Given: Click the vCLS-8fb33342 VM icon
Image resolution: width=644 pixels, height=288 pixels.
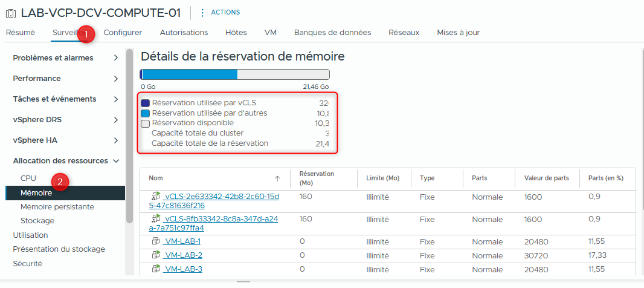Looking at the screenshot, I should point(156,218).
